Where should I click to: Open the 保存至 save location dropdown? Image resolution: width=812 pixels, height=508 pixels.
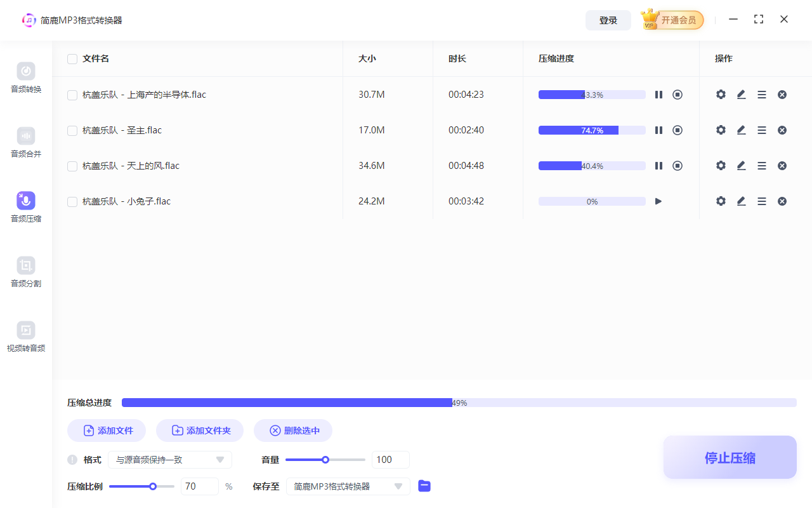click(348, 486)
